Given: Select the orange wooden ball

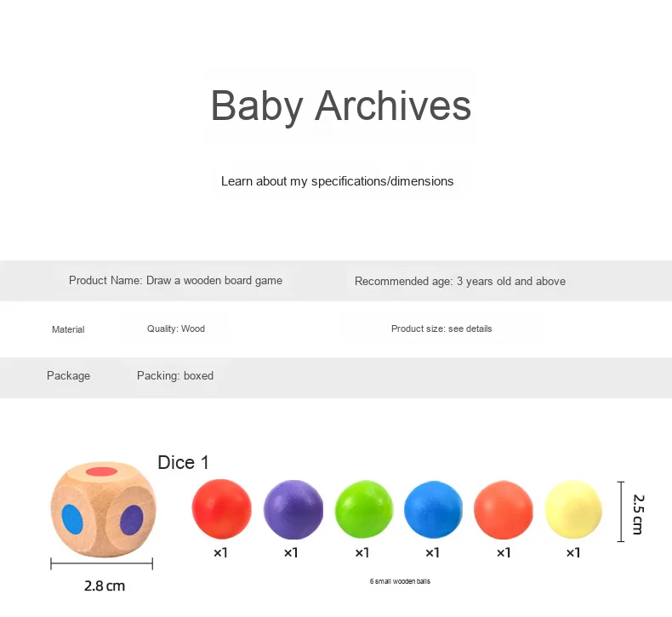Looking at the screenshot, I should click(x=503, y=509).
